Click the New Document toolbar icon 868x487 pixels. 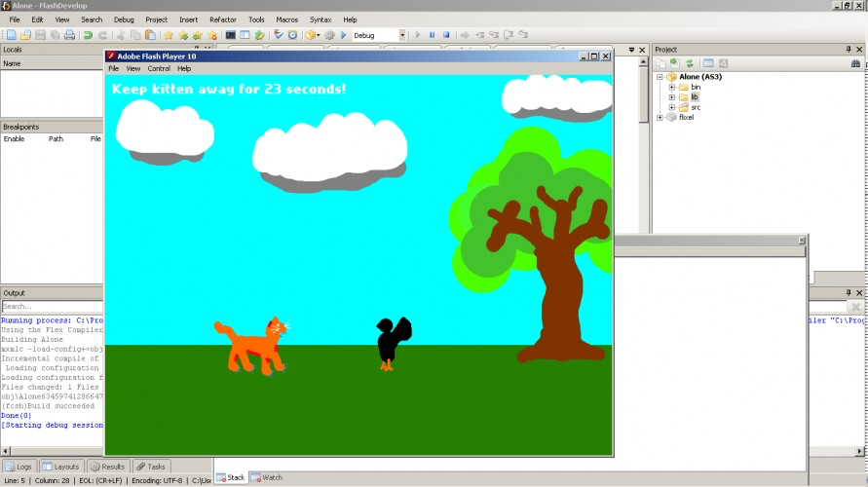click(x=11, y=35)
